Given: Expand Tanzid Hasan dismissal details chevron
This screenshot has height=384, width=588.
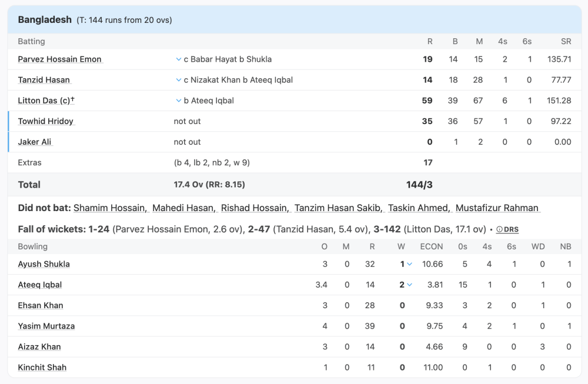Looking at the screenshot, I should click(179, 80).
